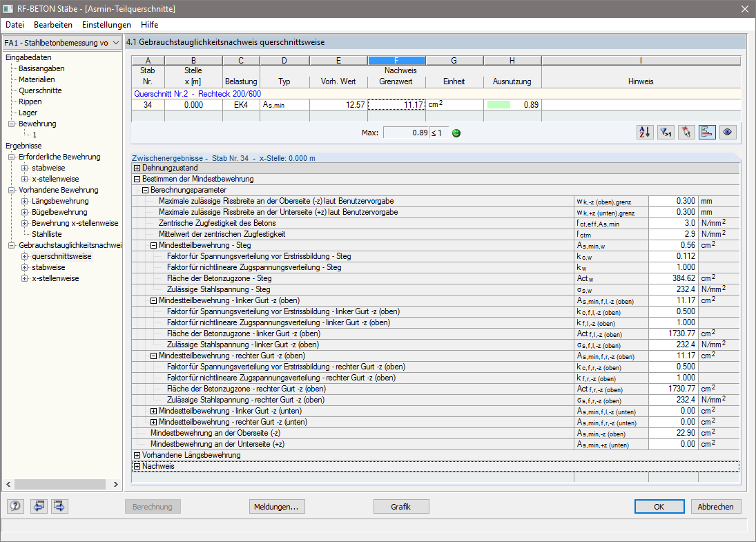Click the Grenzwert cell 11.17
The height and width of the screenshot is (542, 756).
click(x=396, y=105)
